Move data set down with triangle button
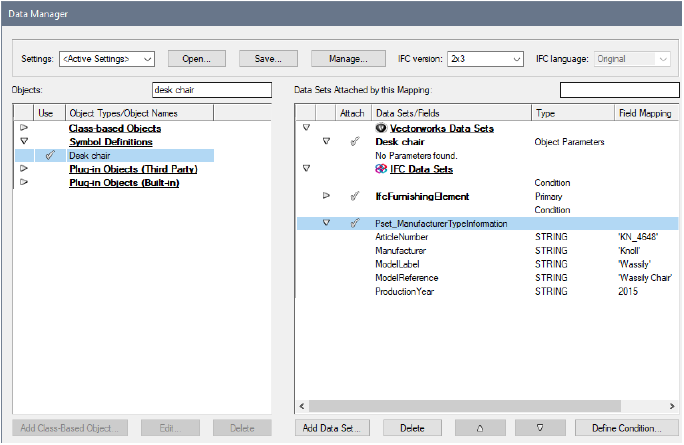 (540, 428)
